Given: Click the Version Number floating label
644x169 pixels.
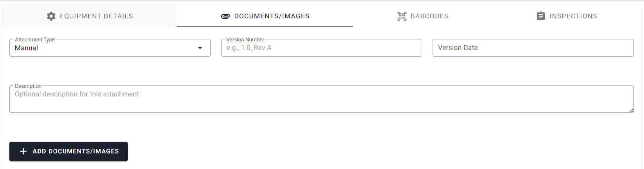Looking at the screenshot, I should [x=245, y=39].
